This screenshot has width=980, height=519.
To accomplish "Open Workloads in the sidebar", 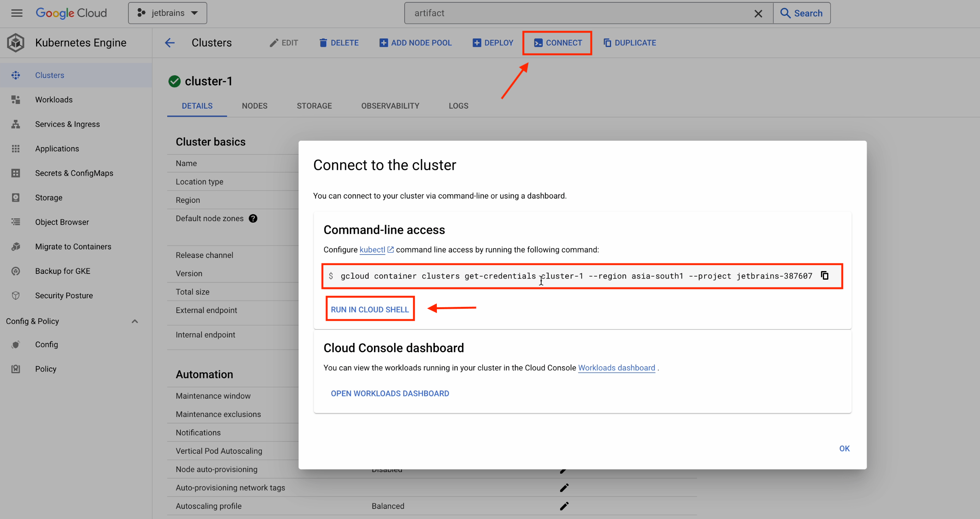I will [54, 100].
